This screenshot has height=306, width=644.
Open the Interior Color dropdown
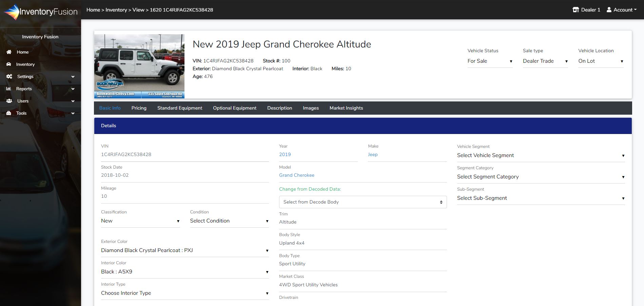pyautogui.click(x=185, y=272)
